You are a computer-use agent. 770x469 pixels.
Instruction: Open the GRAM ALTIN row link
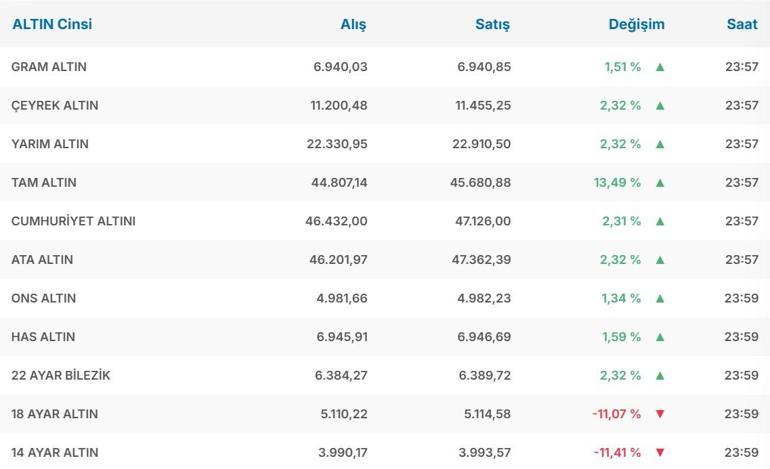coord(49,67)
